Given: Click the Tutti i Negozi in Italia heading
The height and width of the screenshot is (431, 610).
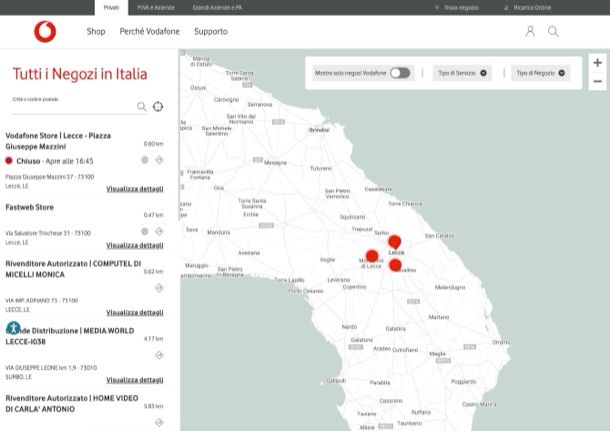Looking at the screenshot, I should tap(80, 74).
